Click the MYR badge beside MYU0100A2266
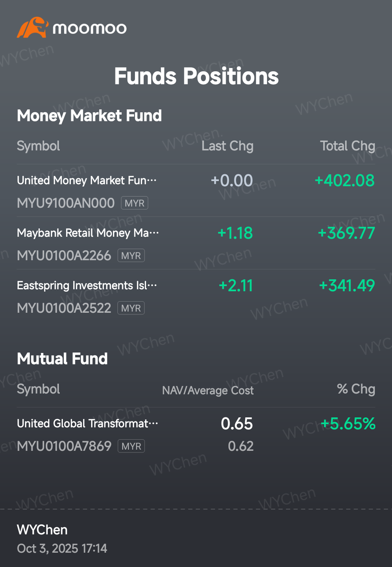This screenshot has height=567, width=392. (x=131, y=256)
